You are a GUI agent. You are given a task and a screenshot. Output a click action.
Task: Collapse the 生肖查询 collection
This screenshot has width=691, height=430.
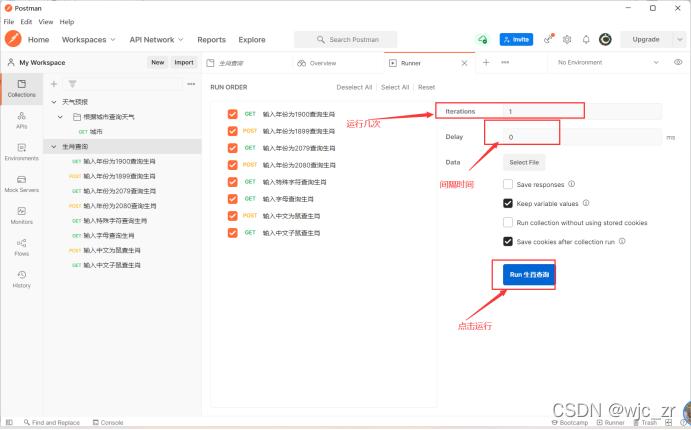tap(54, 146)
